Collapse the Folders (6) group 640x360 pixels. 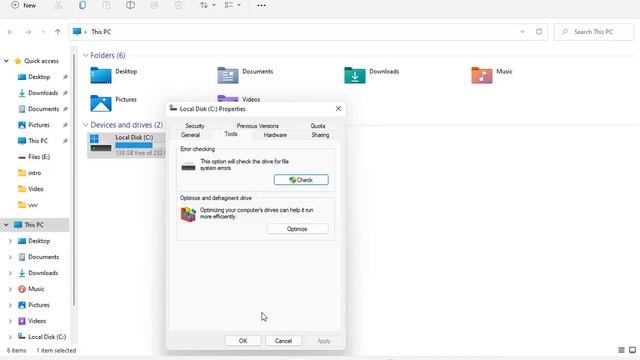coord(86,55)
